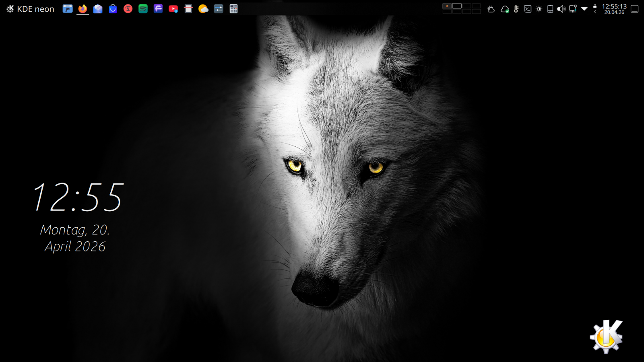Image resolution: width=644 pixels, height=362 pixels.
Task: Open the red circular T application
Action: click(128, 9)
